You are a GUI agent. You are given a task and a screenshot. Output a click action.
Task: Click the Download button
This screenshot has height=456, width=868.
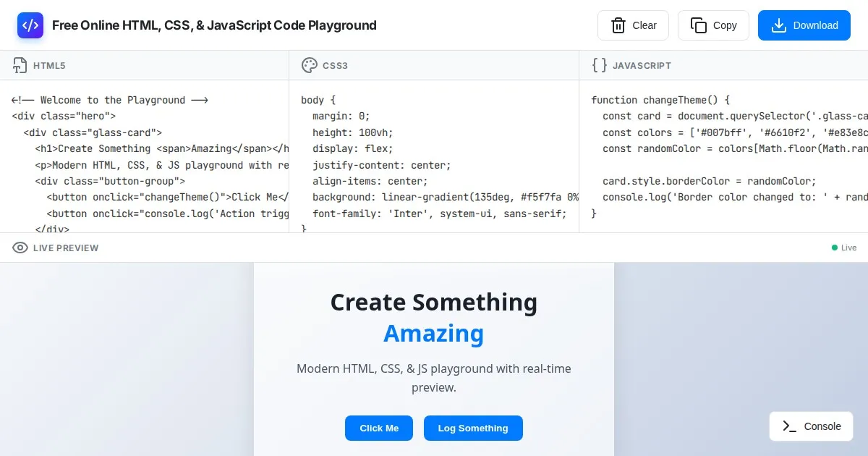[x=804, y=25]
